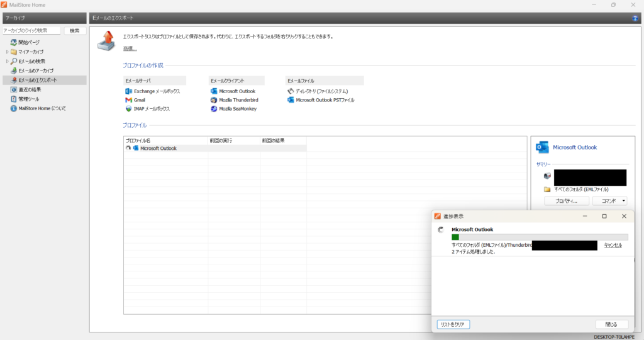This screenshot has width=644, height=340.
Task: Click the プロパティ... button
Action: 567,201
